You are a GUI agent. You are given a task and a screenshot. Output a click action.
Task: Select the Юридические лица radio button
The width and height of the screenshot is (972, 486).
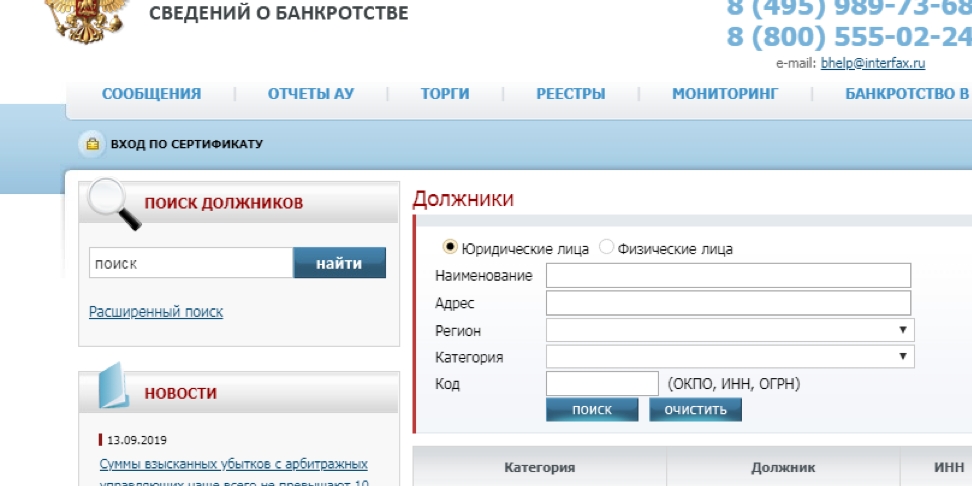[x=450, y=248]
